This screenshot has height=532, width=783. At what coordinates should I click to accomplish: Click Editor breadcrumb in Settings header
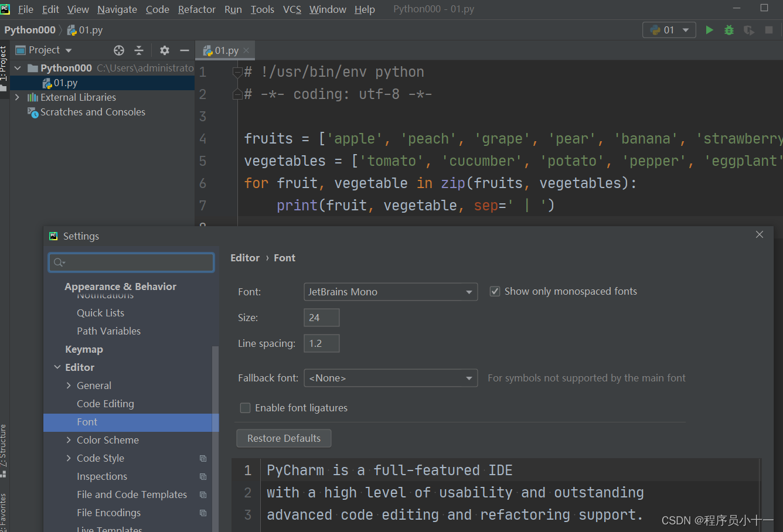coord(245,258)
